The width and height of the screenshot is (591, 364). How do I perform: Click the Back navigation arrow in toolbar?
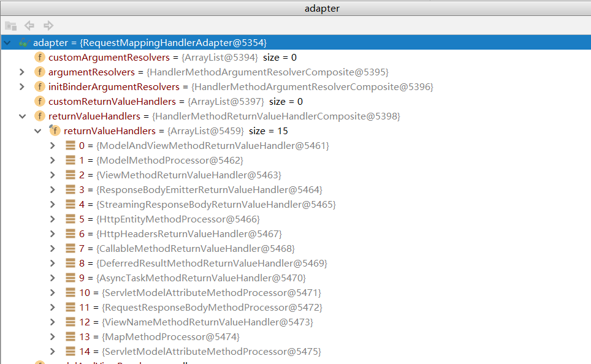(29, 26)
